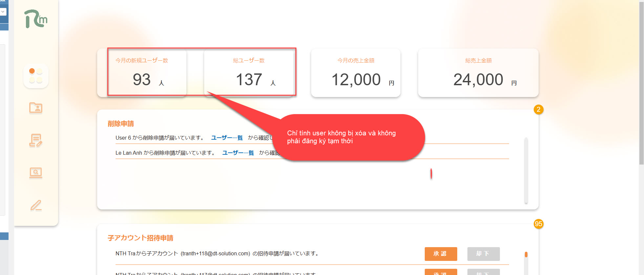The image size is (644, 275).
Task: Open ユーザー一覧 link in Le Lan Anh row
Action: pyautogui.click(x=238, y=153)
